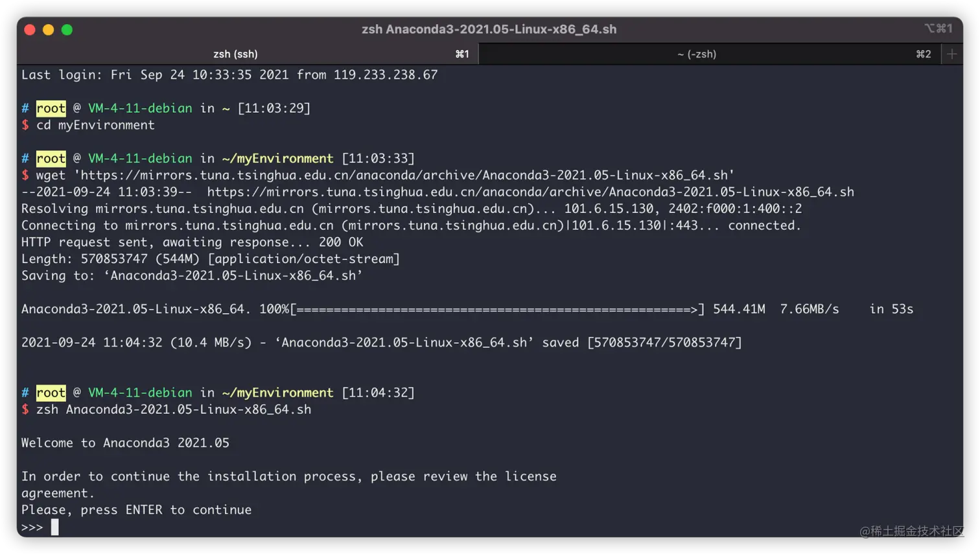980x554 pixels.
Task: Open a new tab with plus button
Action: [x=951, y=54]
